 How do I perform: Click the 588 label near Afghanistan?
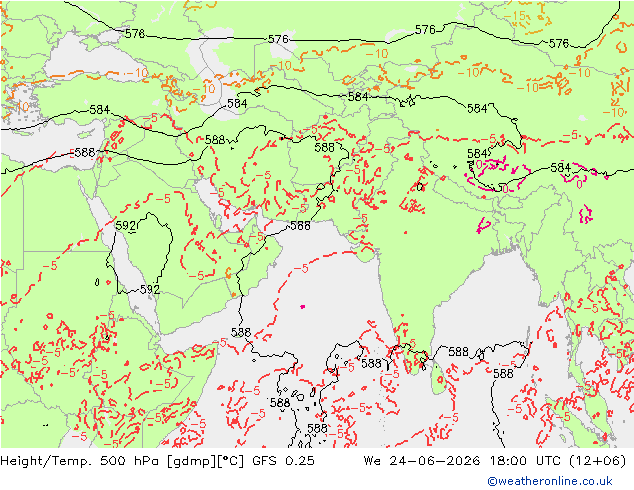pyautogui.click(x=325, y=148)
